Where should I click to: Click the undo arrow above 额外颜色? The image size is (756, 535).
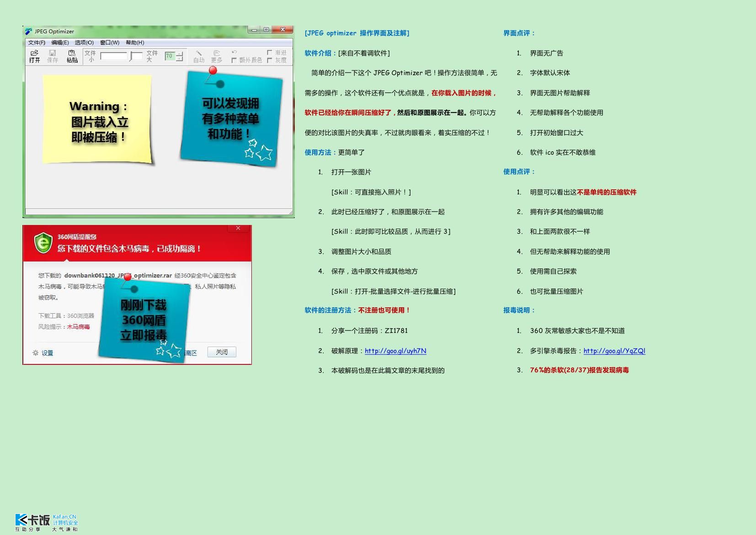tap(234, 52)
